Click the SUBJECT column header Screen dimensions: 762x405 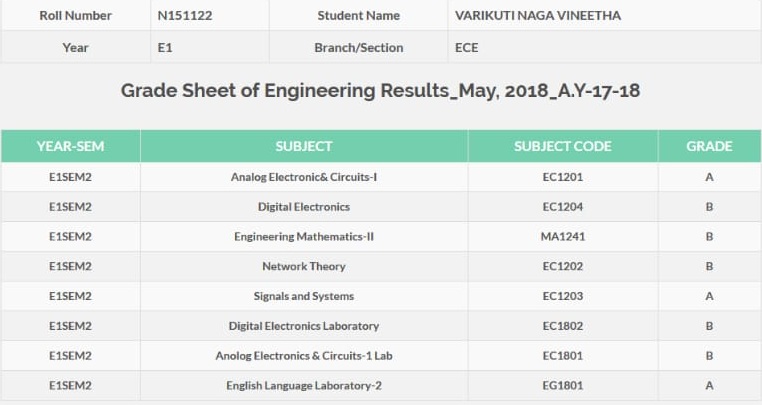[304, 146]
